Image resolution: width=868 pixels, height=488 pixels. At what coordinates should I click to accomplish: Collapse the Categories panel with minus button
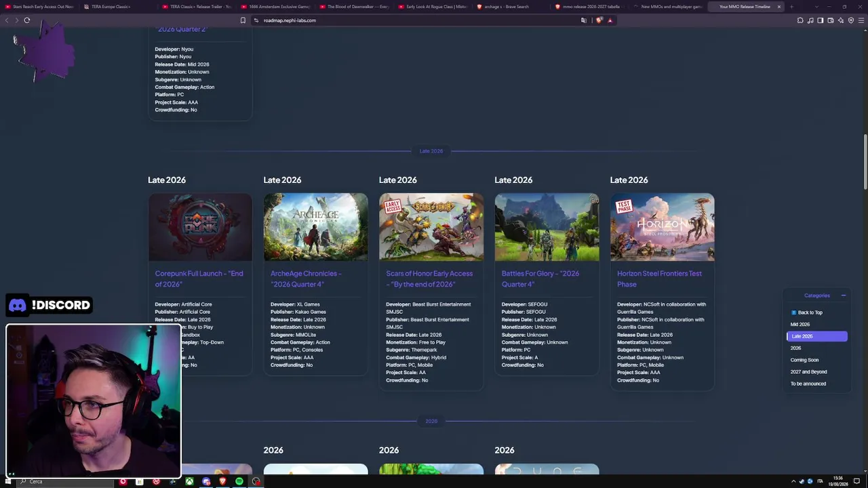pos(843,296)
